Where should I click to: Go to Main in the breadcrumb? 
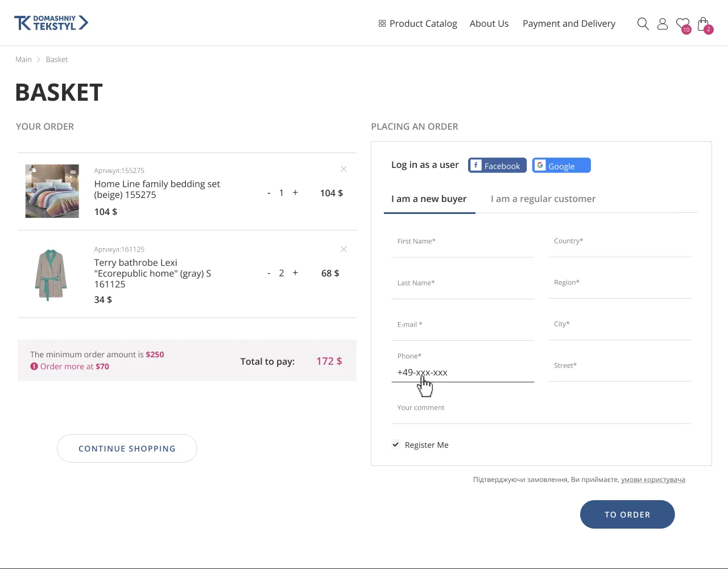tap(23, 59)
